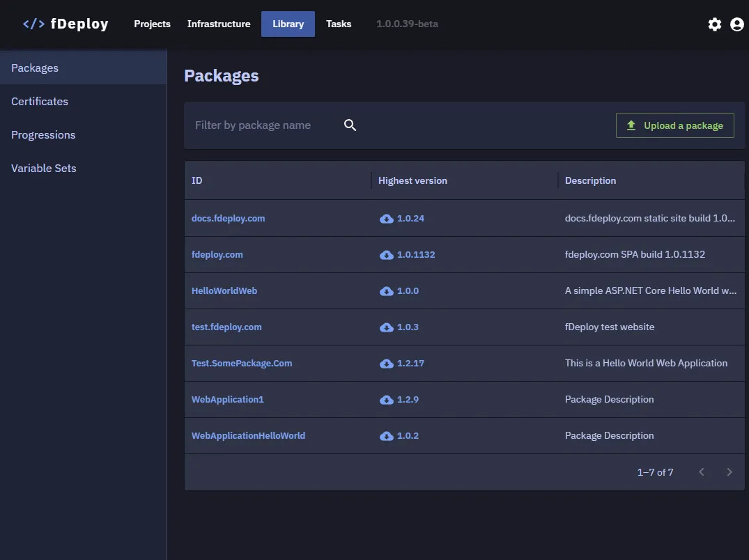Click version 1.0.2 link
749x560 pixels.
coord(408,436)
